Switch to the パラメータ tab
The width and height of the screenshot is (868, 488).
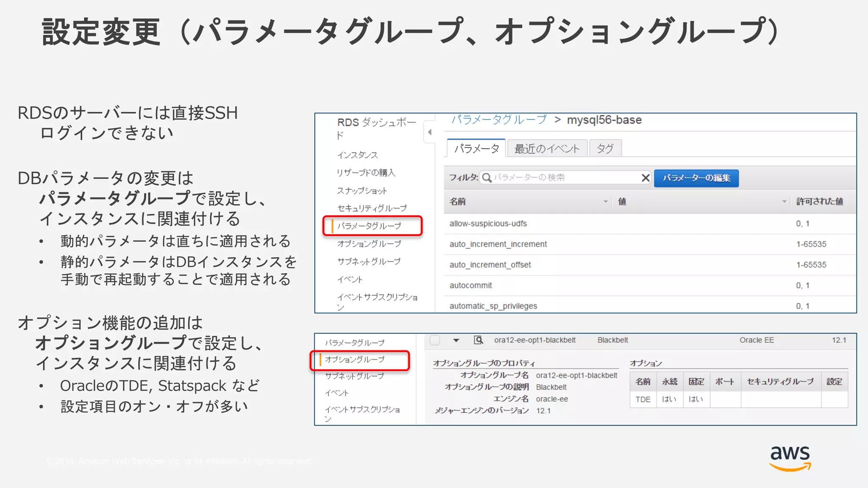click(476, 148)
